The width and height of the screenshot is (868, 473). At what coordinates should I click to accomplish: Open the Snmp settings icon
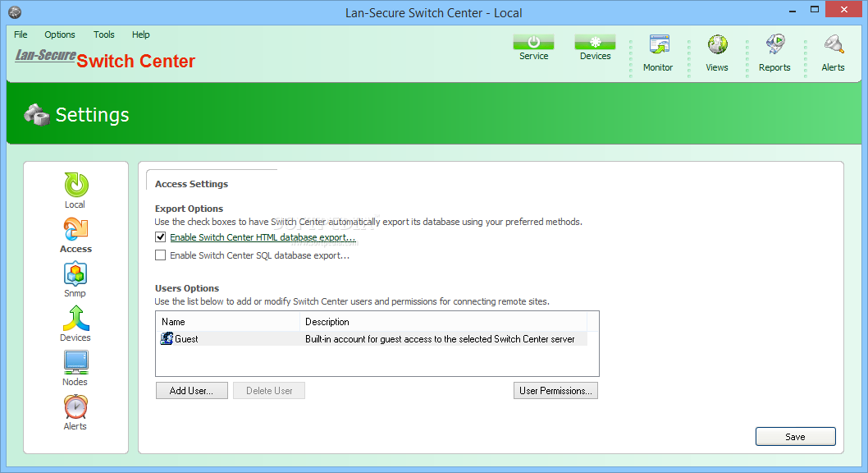point(75,273)
